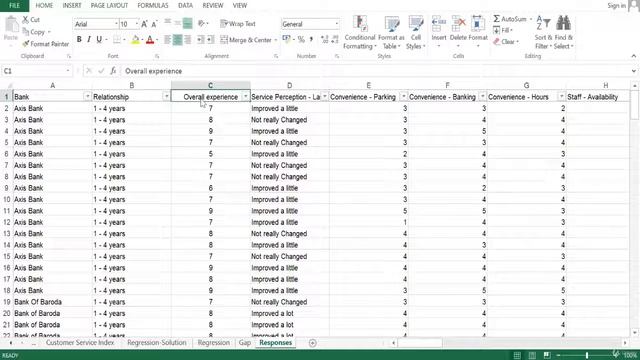
Task: Apply the red font color icon
Action: click(x=150, y=40)
